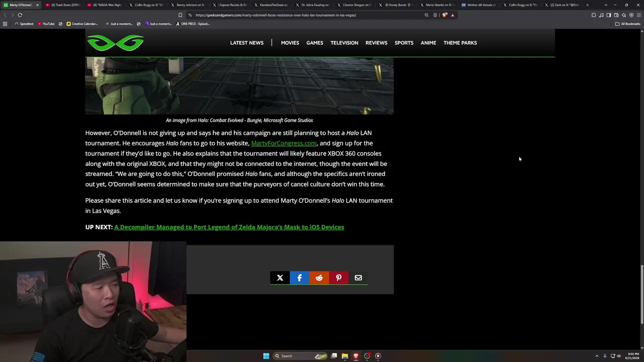Follow the MartyForCongress.com link
This screenshot has width=644, height=362.
point(284,143)
